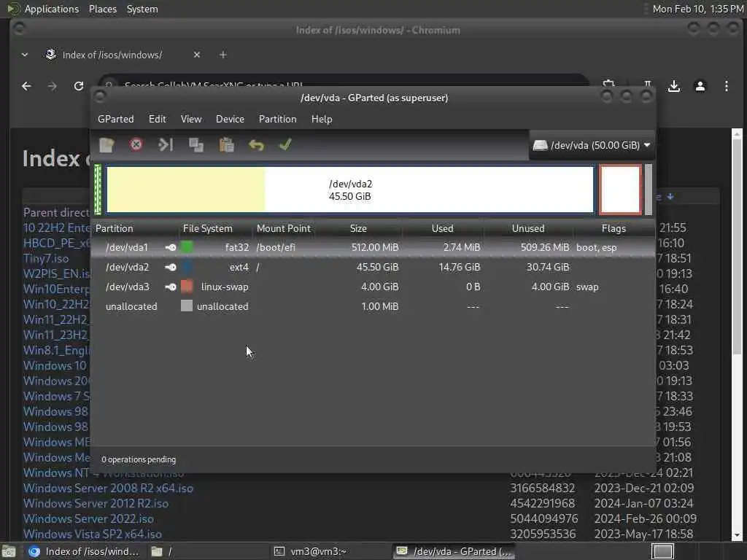Click the Copy partition toolbar icon
This screenshot has height=560, width=747.
pos(196,145)
